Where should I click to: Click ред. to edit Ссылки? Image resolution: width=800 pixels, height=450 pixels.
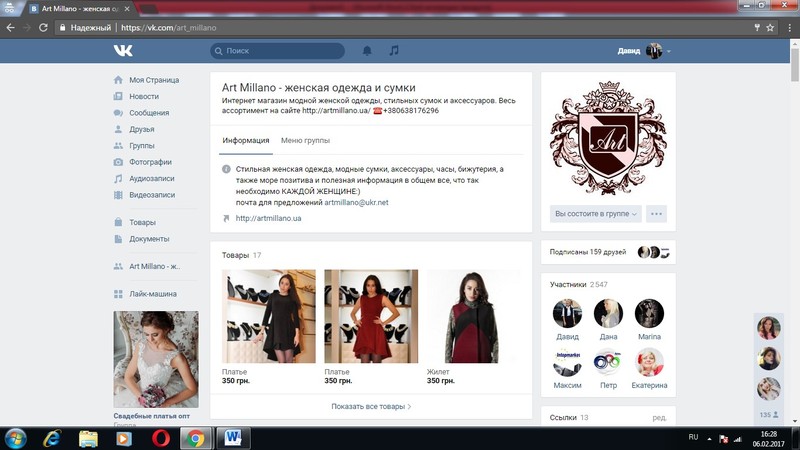(x=659, y=418)
